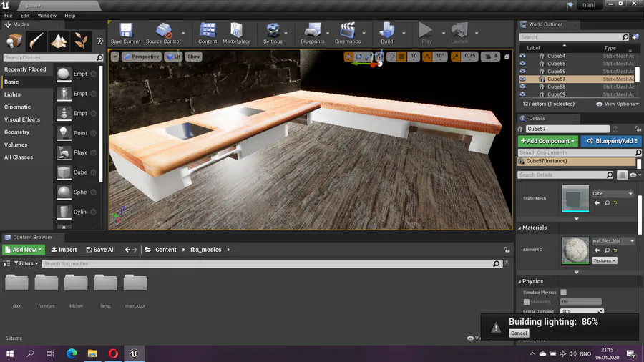Expand more Modes with double chevron
Image resolution: width=644 pixels, height=362 pixels.
pyautogui.click(x=100, y=41)
